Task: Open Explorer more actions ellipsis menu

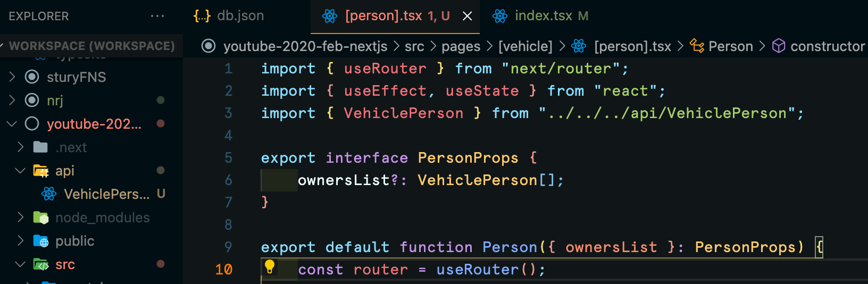Action: click(x=157, y=16)
